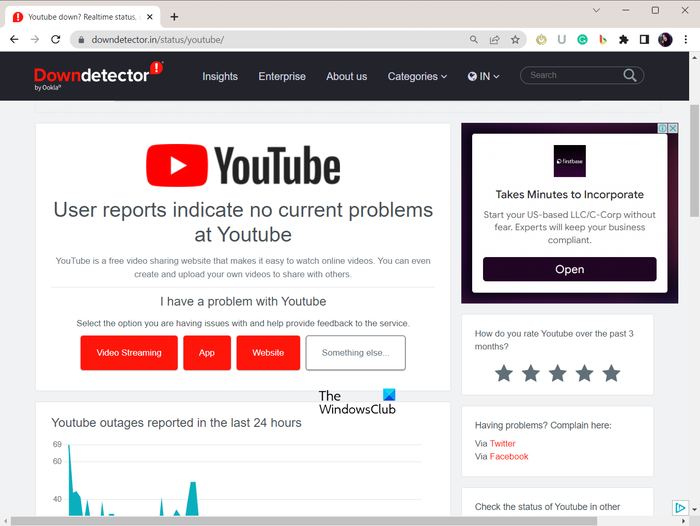Click the vertical scrollbar thumb
700x526 pixels.
(x=694, y=160)
